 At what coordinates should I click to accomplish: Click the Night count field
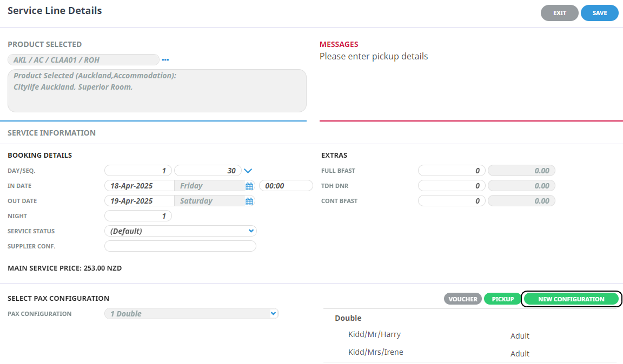pyautogui.click(x=138, y=216)
